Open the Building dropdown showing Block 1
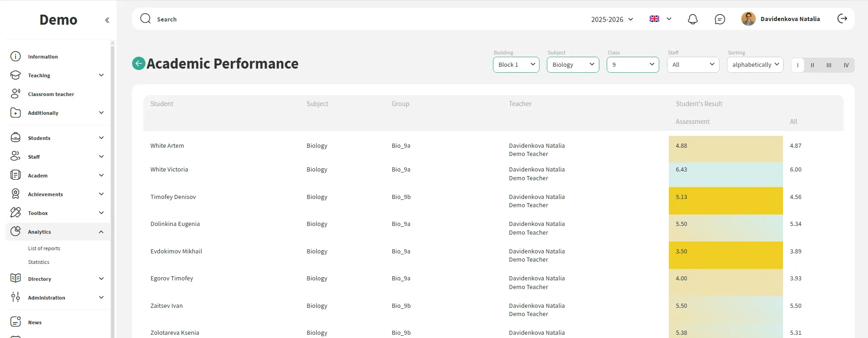This screenshot has height=338, width=868. pos(516,65)
